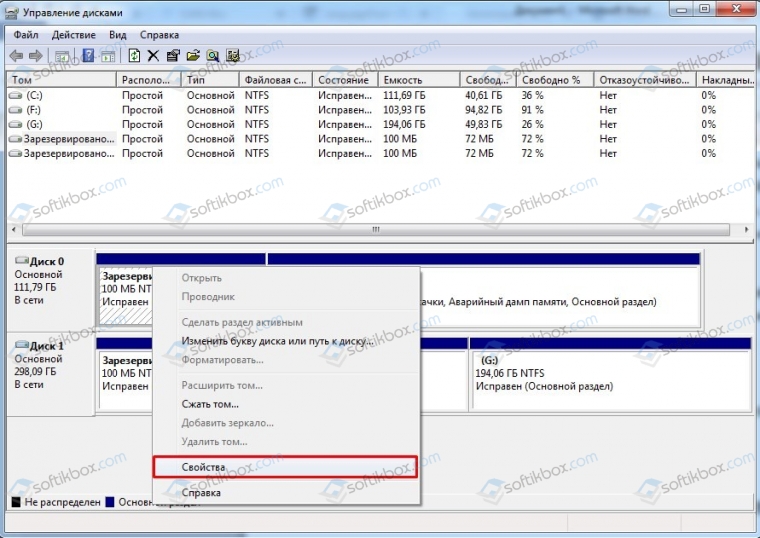Click the magnifier Explore toolbar icon

pyautogui.click(x=213, y=56)
